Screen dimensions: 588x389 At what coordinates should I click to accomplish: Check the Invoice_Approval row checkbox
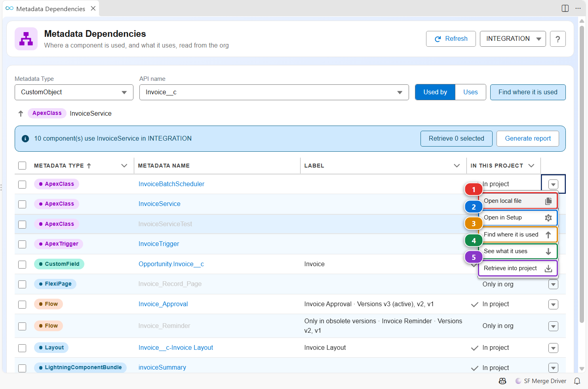pyautogui.click(x=22, y=305)
